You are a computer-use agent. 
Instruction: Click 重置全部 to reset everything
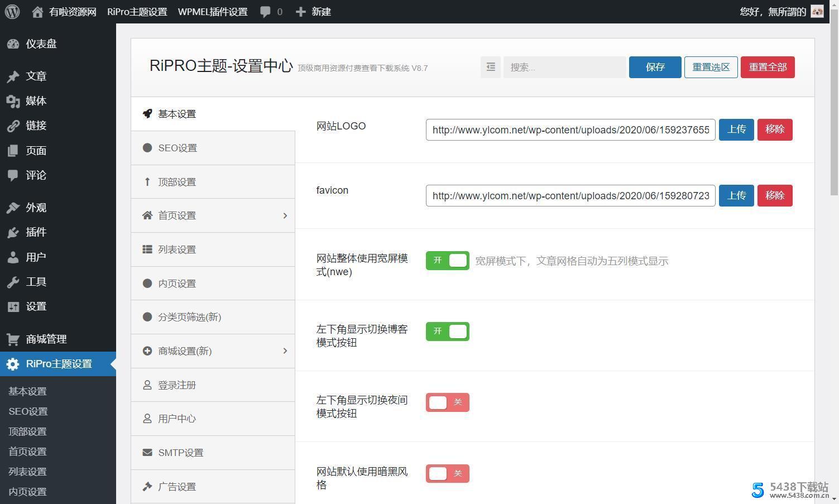[768, 67]
